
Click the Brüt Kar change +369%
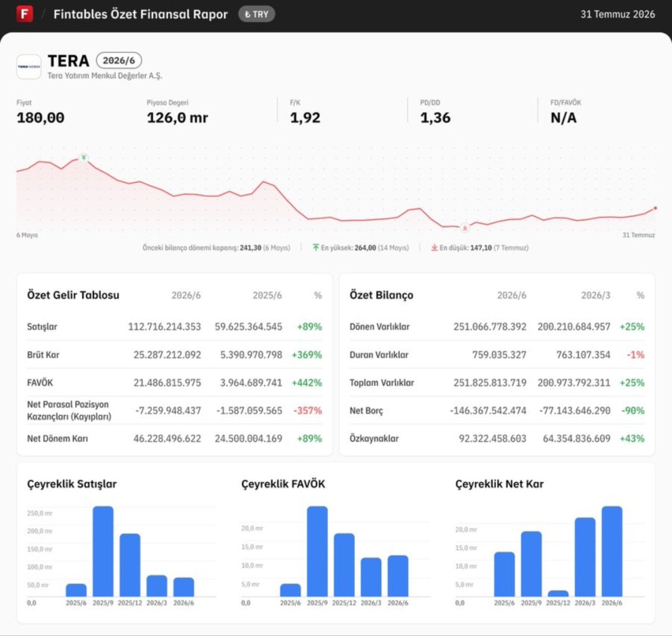[x=307, y=355]
